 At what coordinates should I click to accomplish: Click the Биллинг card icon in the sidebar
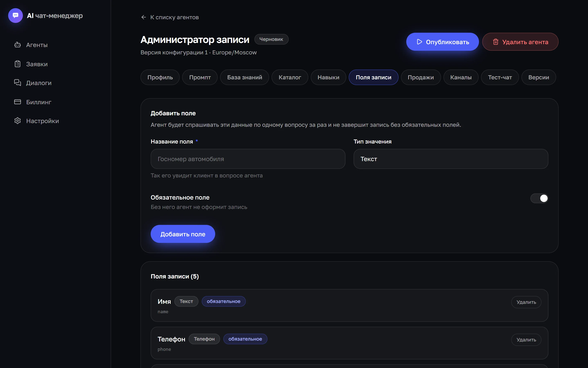coord(18,102)
